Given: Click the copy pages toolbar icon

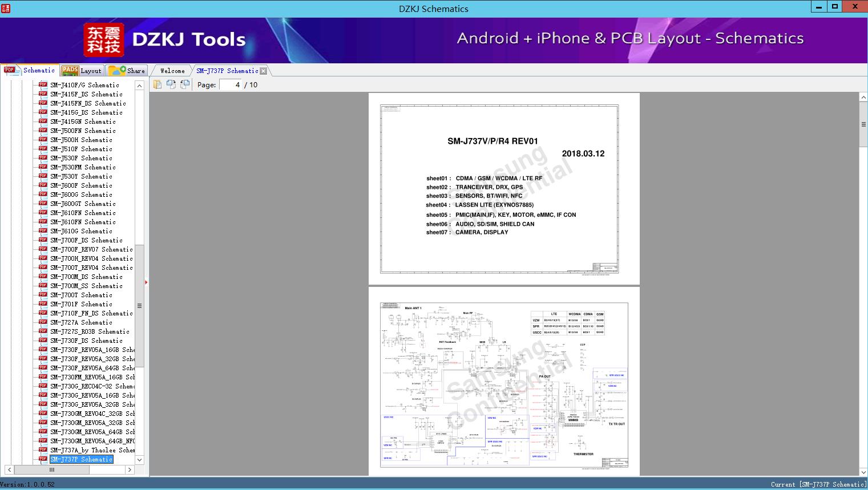Looking at the screenshot, I should point(158,84).
